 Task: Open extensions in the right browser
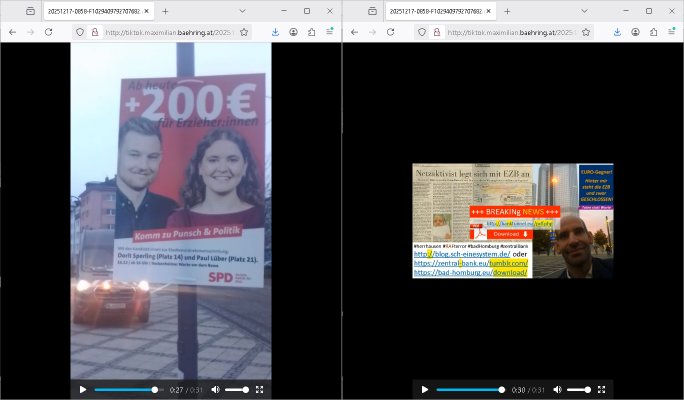point(653,32)
